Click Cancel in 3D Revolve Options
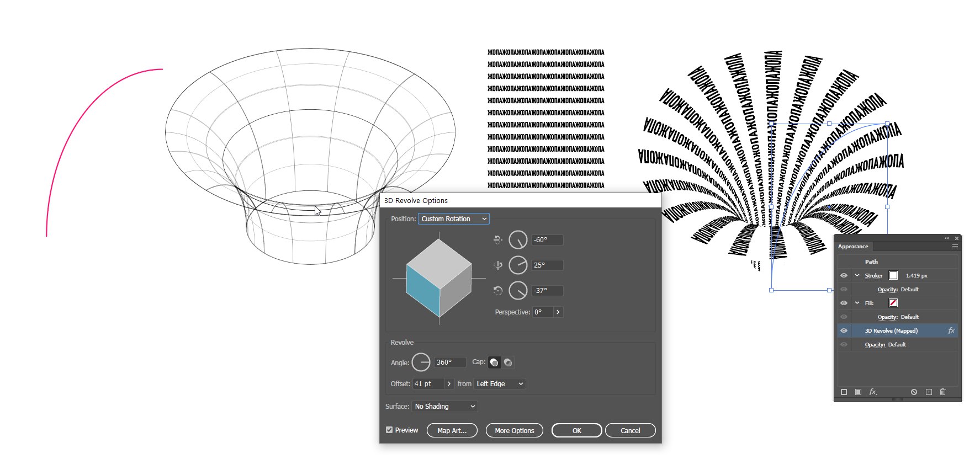The image size is (980, 459). click(x=631, y=430)
